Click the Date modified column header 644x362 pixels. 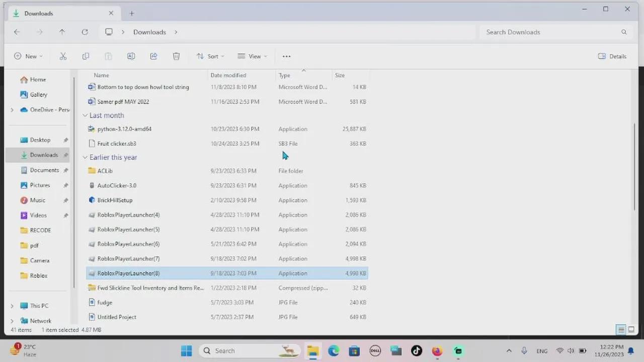(x=228, y=75)
